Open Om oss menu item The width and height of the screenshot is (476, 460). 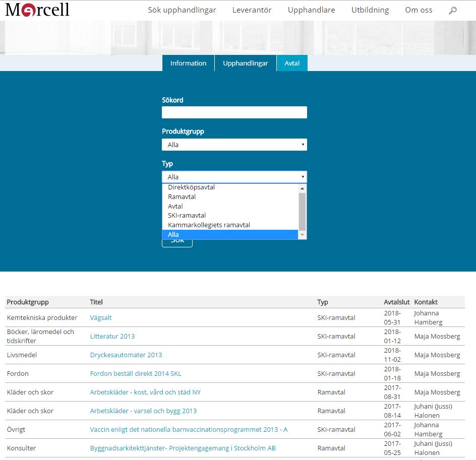point(419,10)
